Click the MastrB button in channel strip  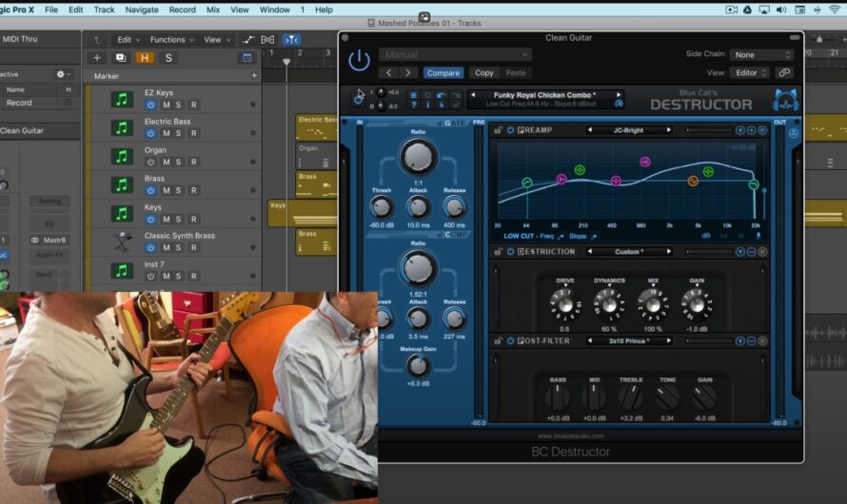(49, 240)
